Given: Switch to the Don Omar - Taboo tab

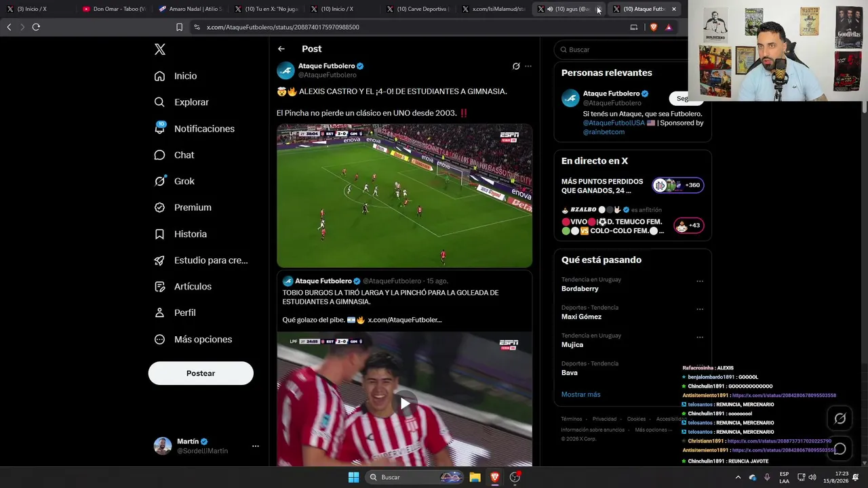Looking at the screenshot, I should pos(113,9).
